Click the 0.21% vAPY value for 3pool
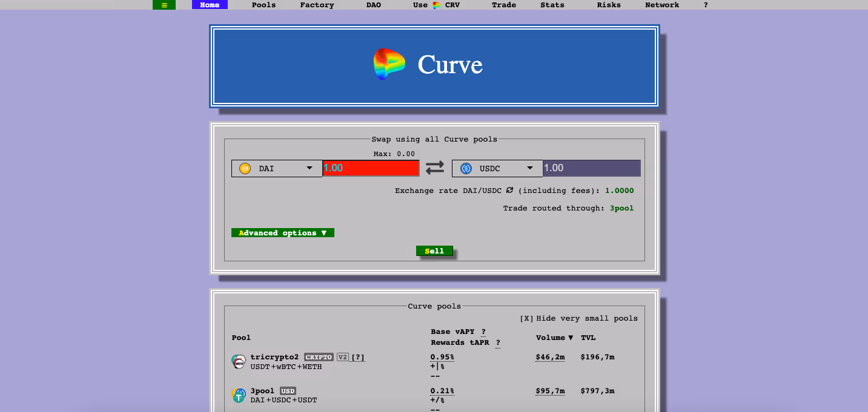This screenshot has width=868, height=412. (442, 391)
